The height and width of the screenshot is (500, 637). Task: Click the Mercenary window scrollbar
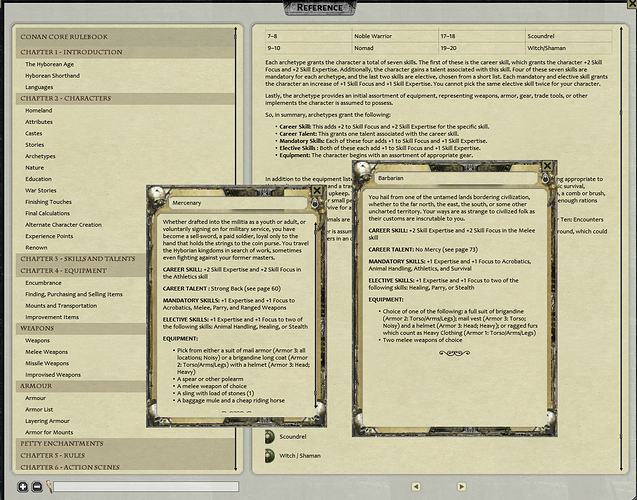point(316,315)
